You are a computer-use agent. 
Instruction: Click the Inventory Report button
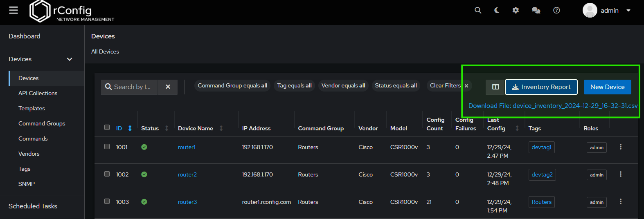coord(541,87)
